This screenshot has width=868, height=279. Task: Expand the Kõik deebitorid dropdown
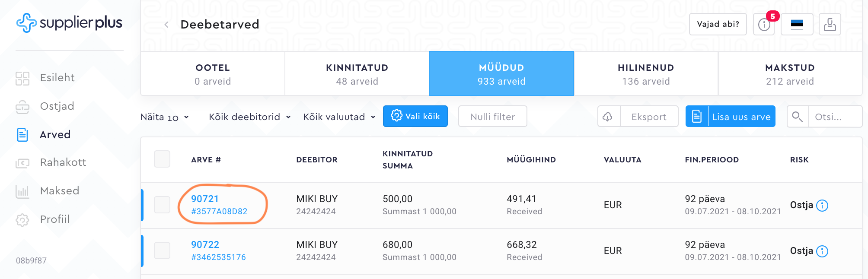[249, 117]
